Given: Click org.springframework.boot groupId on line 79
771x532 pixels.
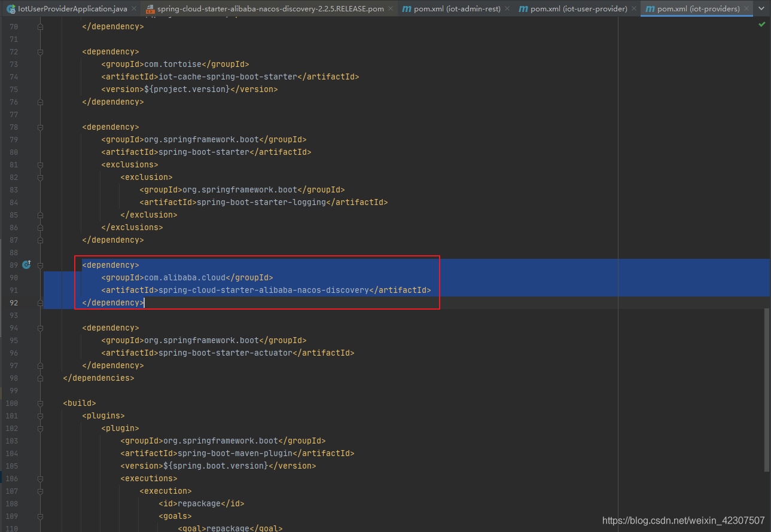Looking at the screenshot, I should (202, 140).
